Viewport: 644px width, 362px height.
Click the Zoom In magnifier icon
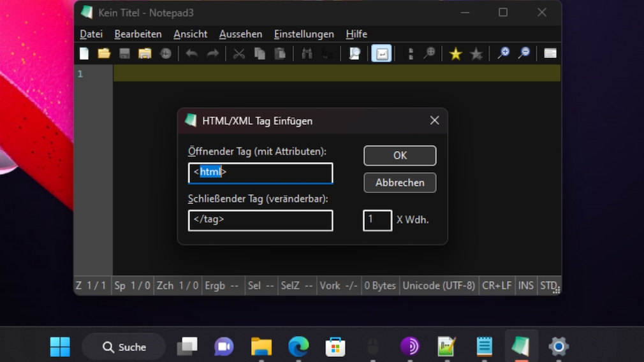pyautogui.click(x=504, y=54)
